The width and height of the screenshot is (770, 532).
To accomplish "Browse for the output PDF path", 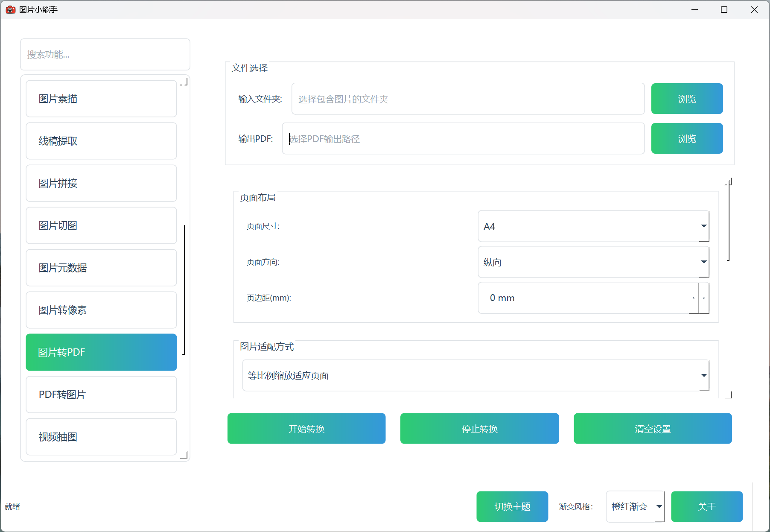I will 687,139.
